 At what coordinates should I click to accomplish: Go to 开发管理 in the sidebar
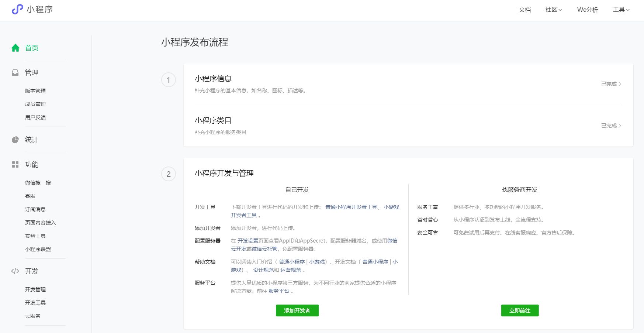(35, 289)
